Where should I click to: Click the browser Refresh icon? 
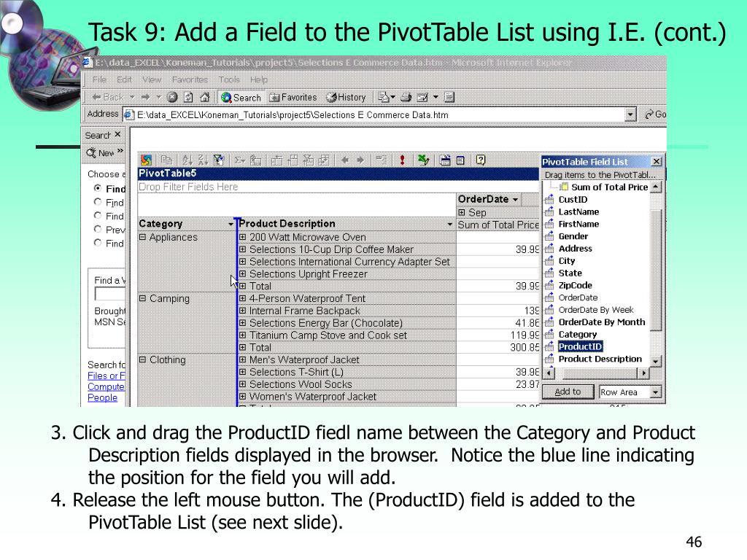tap(189, 97)
